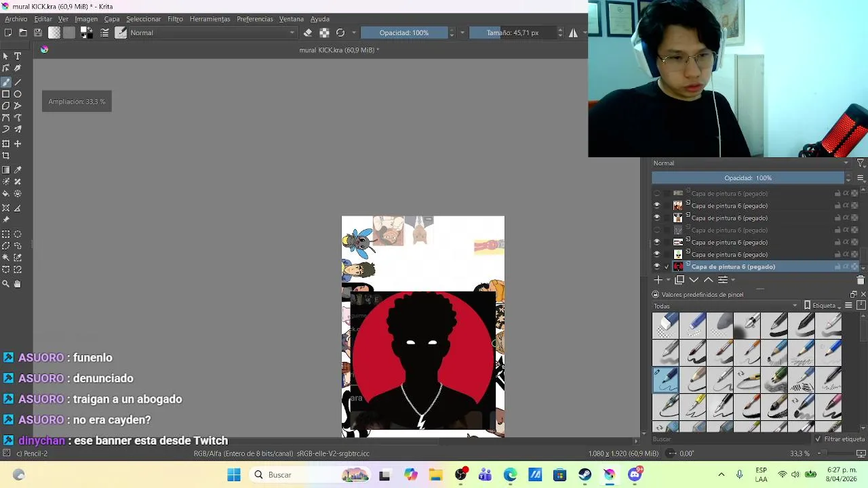Open the Editar menu
868x488 pixels.
tap(43, 19)
